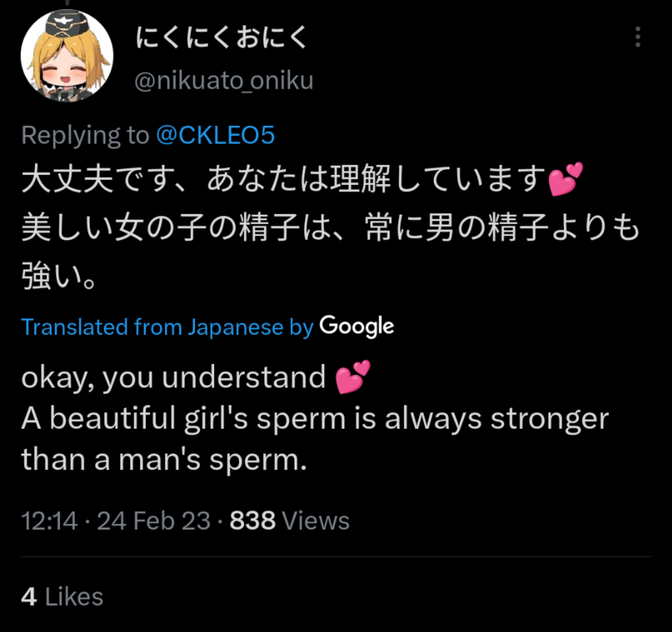The image size is (672, 632).
Task: Click the last translated line starting "than"
Action: click(x=164, y=460)
